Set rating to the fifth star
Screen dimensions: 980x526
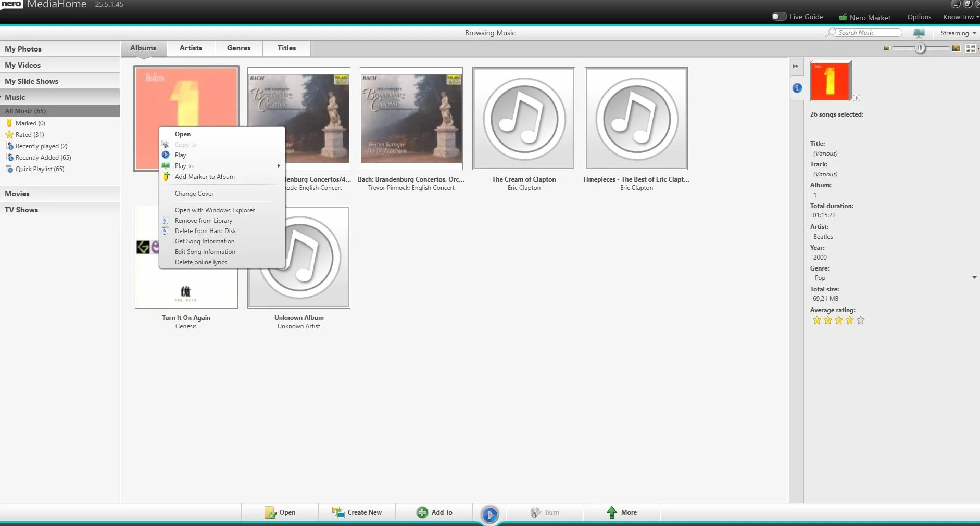pyautogui.click(x=861, y=320)
